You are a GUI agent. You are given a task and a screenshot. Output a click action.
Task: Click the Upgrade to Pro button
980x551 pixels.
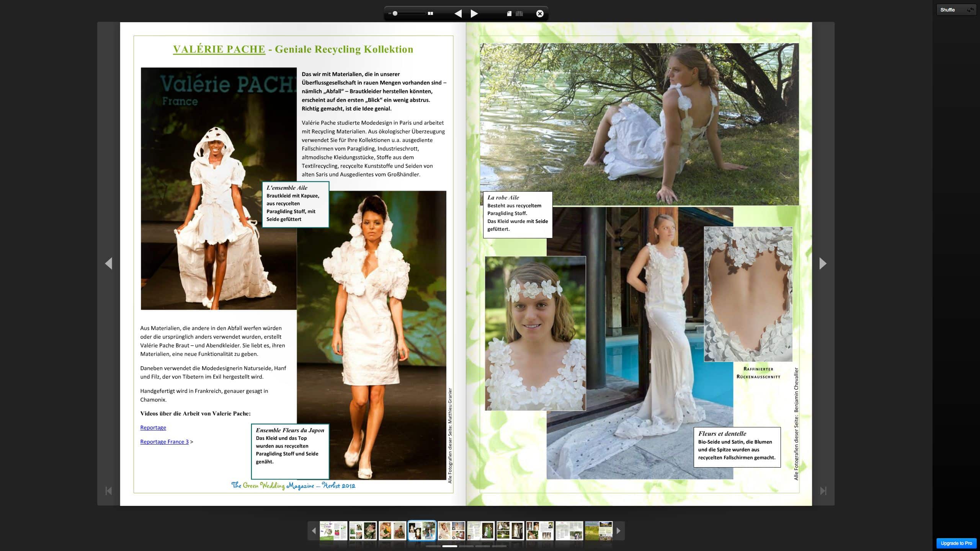coord(956,543)
